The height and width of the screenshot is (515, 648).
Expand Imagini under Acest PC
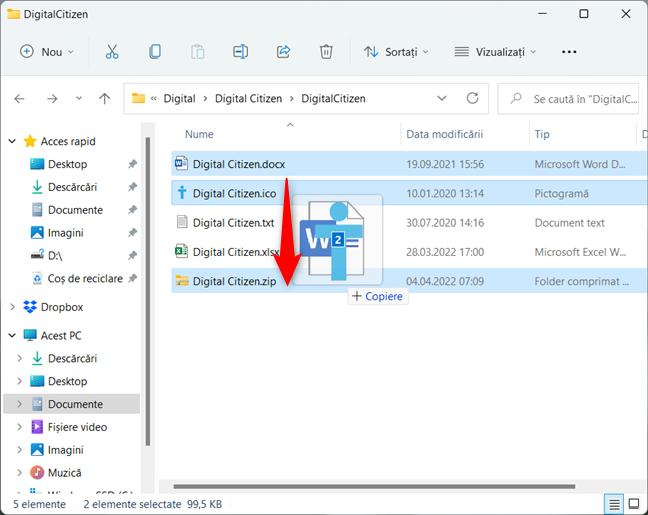coord(19,449)
